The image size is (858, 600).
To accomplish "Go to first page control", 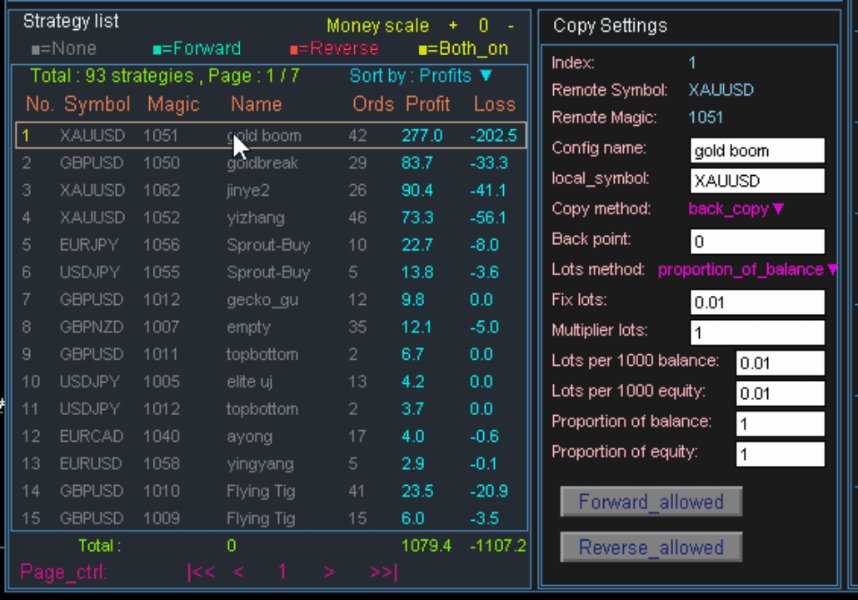I will (x=201, y=572).
